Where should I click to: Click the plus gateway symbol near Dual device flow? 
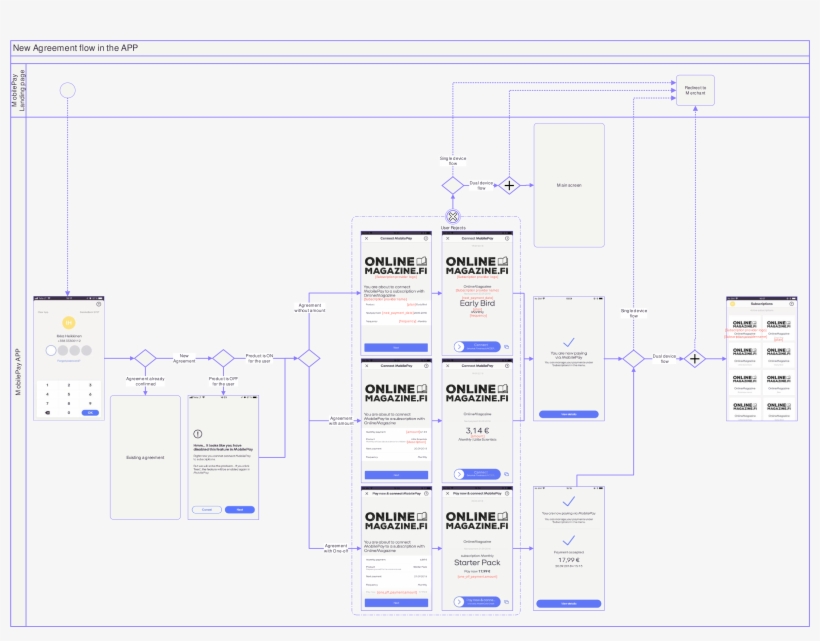click(511, 183)
